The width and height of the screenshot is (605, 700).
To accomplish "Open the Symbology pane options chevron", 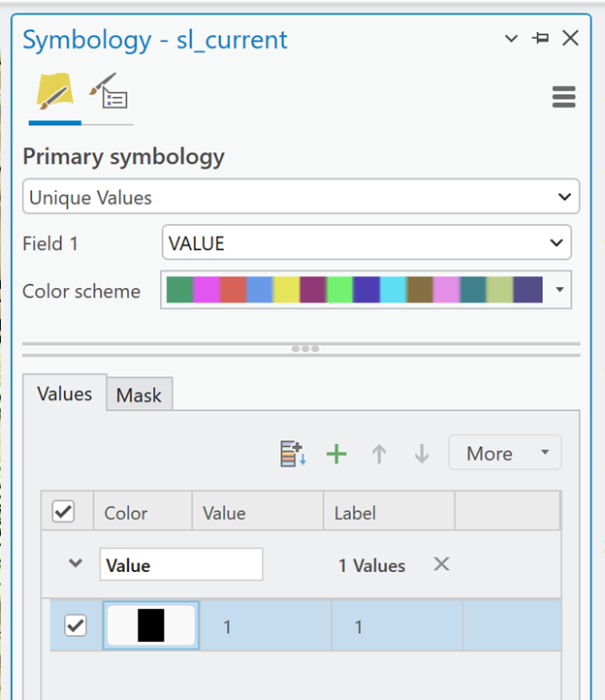I will 511,39.
